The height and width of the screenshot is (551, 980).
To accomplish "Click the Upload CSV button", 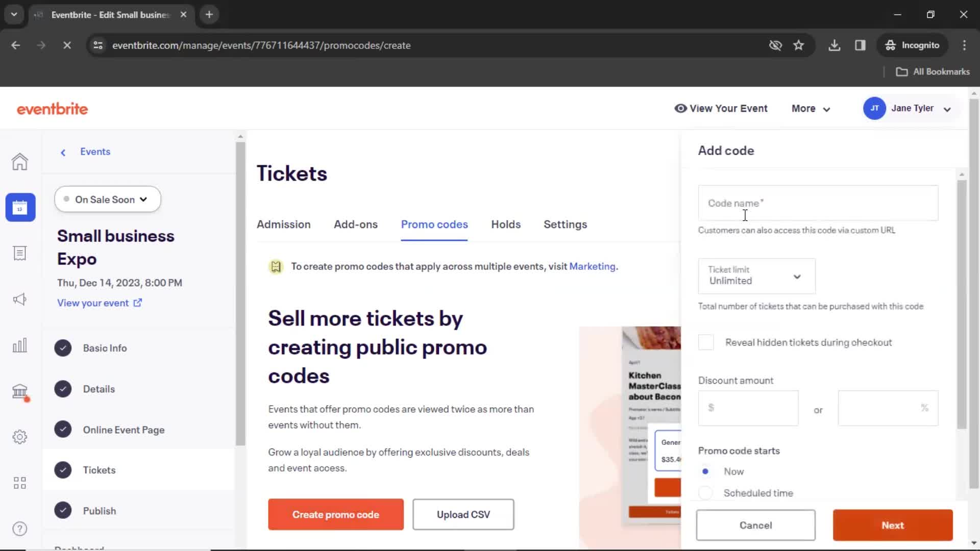I will pos(463,514).
